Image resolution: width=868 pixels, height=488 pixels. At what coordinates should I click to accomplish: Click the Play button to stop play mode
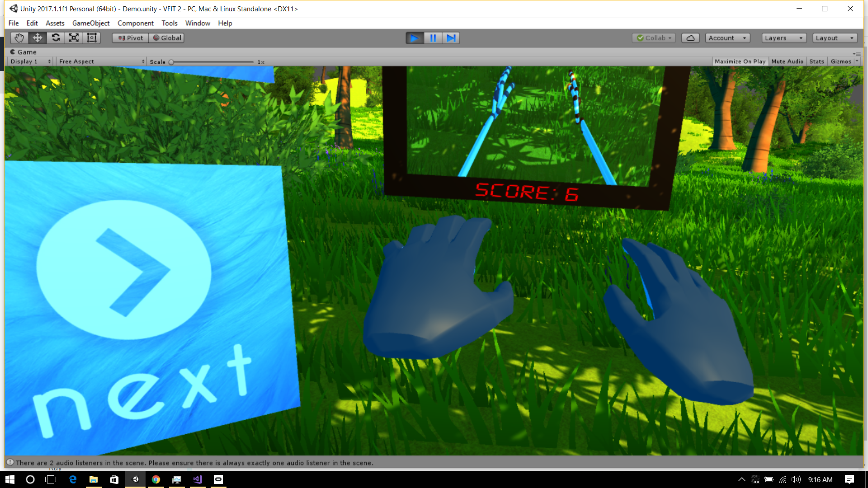(414, 38)
